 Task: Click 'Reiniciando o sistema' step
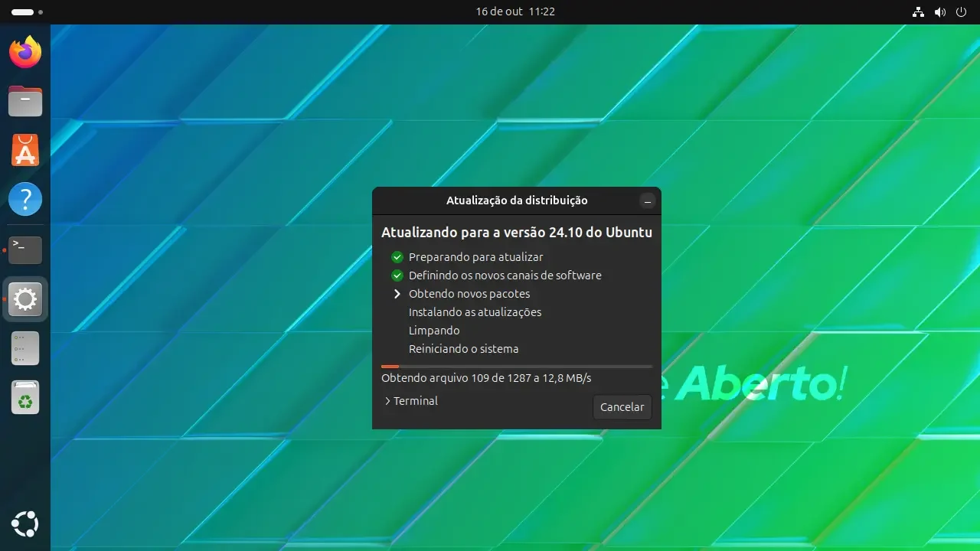point(464,349)
